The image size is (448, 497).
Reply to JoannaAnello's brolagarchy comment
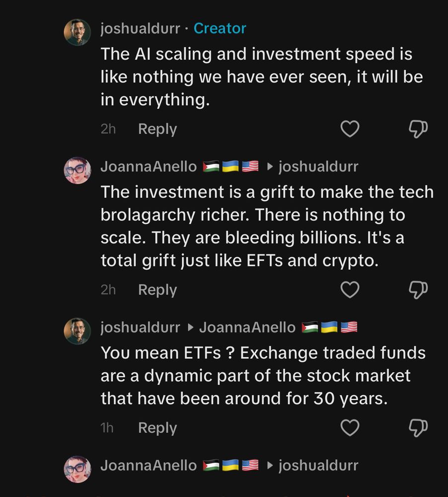[x=157, y=289]
